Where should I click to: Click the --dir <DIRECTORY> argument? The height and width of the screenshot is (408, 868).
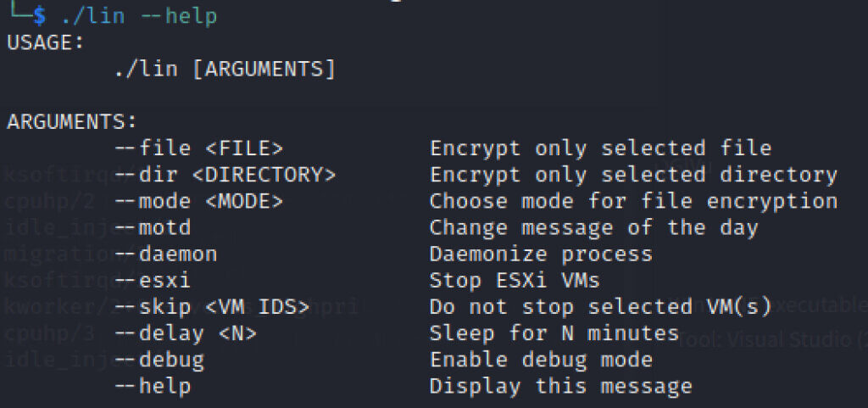(225, 175)
